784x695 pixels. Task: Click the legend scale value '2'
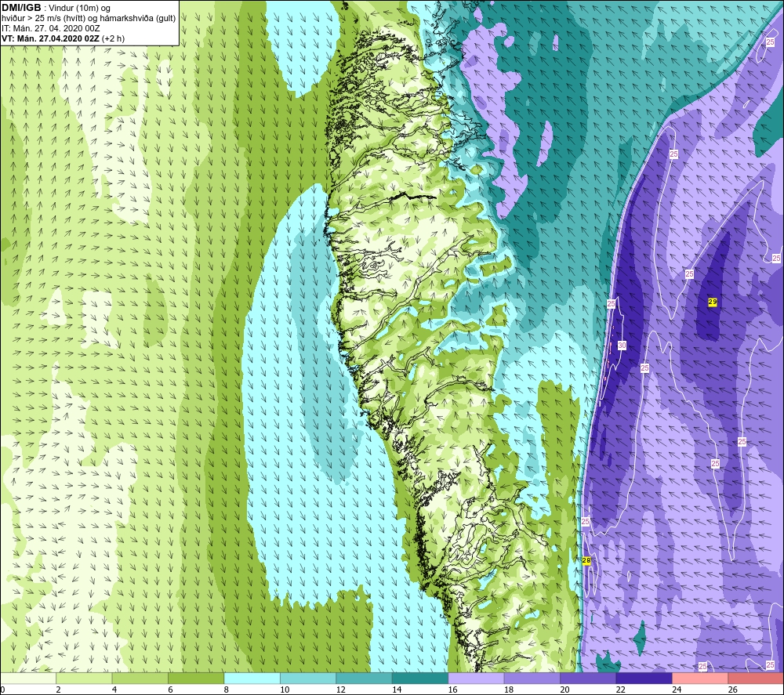pos(59,690)
